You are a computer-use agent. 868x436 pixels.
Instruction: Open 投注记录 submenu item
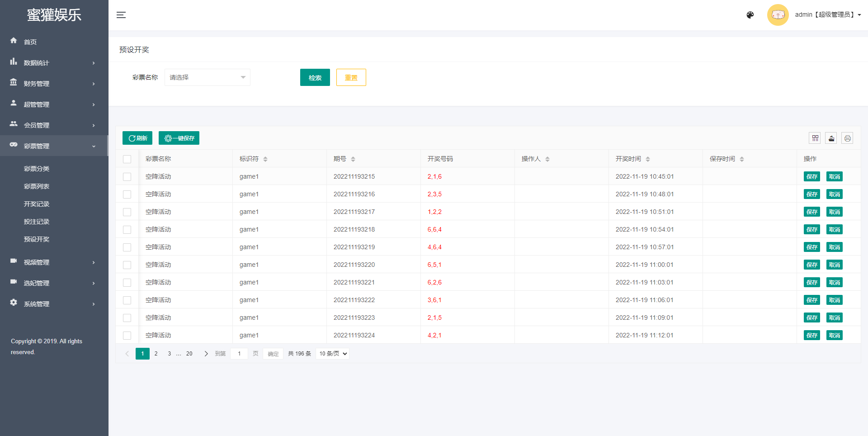click(37, 222)
